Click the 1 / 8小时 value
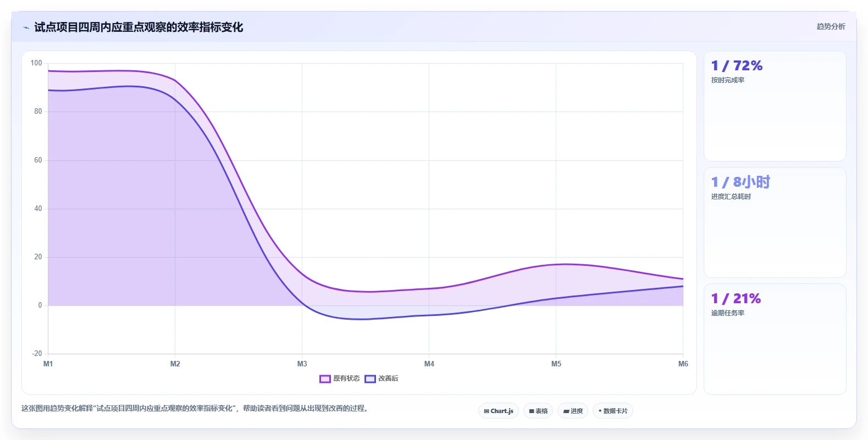This screenshot has height=440, width=868. (740, 182)
